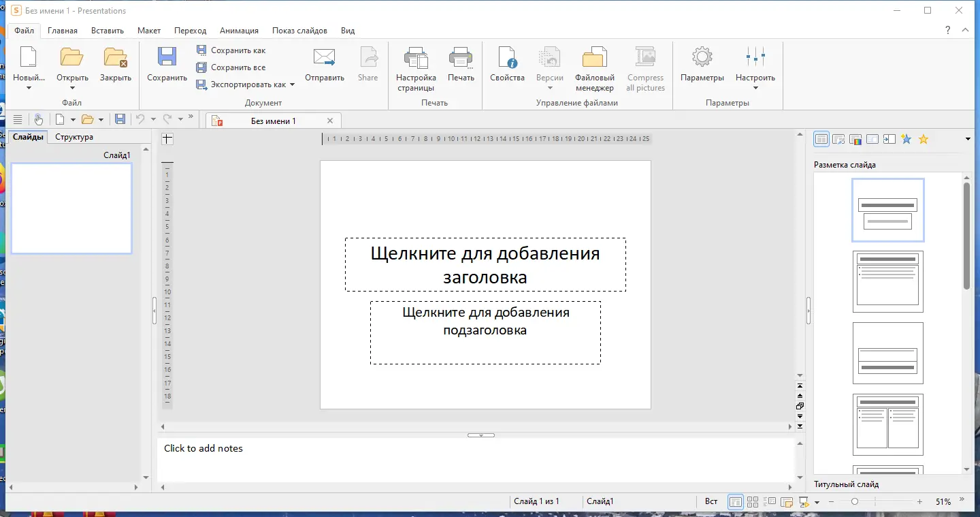
Task: Expand the Export as (Экспортировать как) dropdown
Action: click(x=292, y=85)
